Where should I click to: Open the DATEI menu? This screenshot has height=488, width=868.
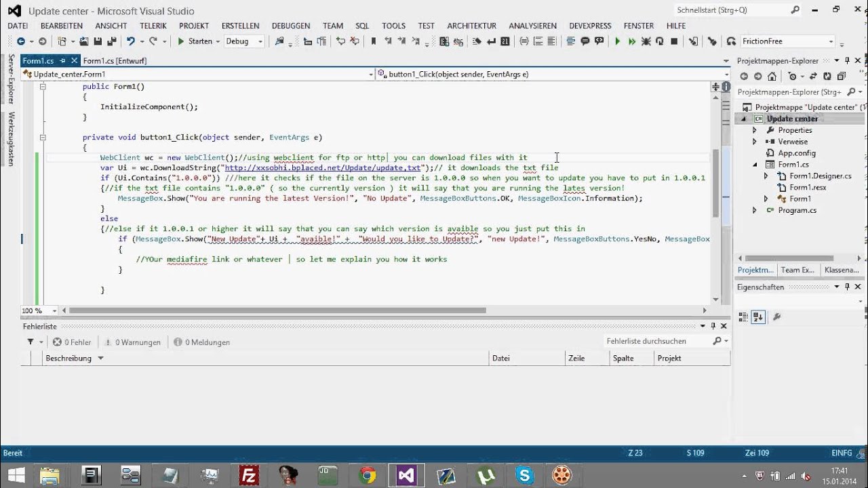(18, 26)
